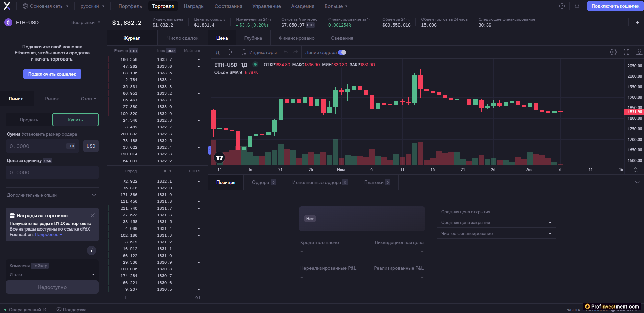Follow the Learn more rewards link
This screenshot has height=313, width=644.
(x=48, y=234)
